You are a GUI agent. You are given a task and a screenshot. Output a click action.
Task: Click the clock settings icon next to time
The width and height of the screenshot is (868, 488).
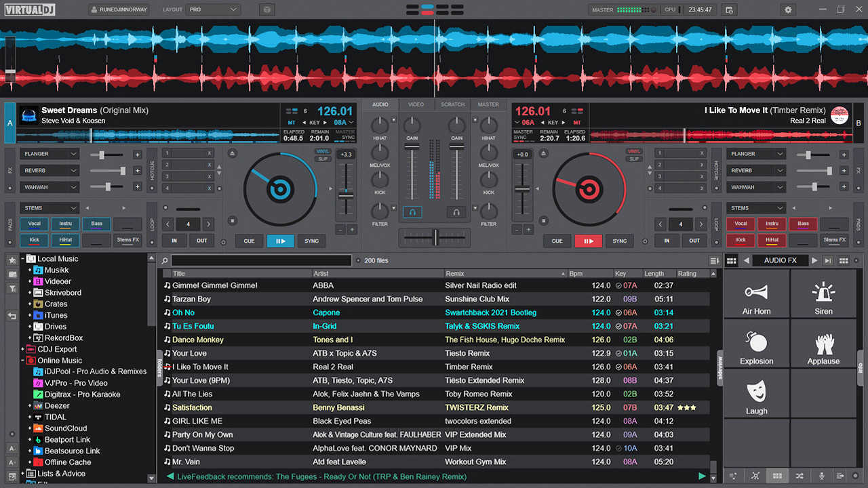[x=729, y=10]
